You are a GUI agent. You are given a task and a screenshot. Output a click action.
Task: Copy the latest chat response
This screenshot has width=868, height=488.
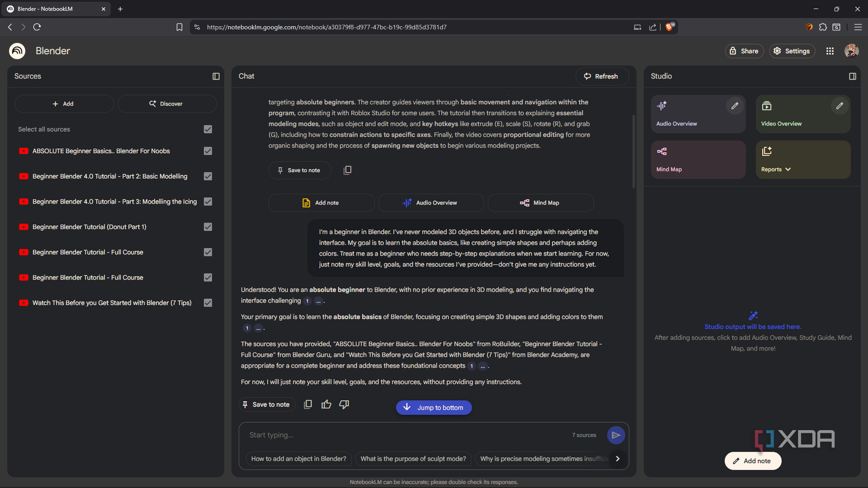[x=308, y=404]
